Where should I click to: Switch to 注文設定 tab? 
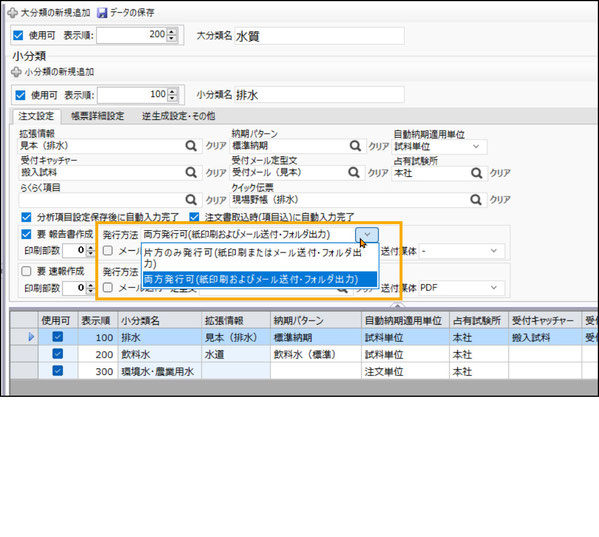(x=36, y=116)
